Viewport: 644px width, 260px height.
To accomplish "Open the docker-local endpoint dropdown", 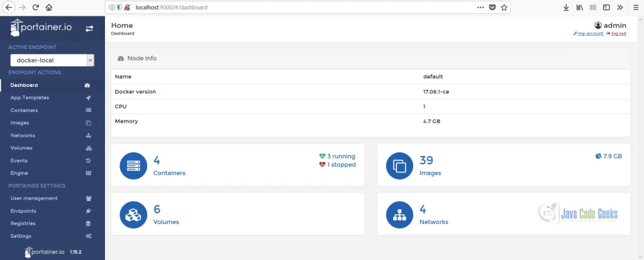I will (52, 60).
